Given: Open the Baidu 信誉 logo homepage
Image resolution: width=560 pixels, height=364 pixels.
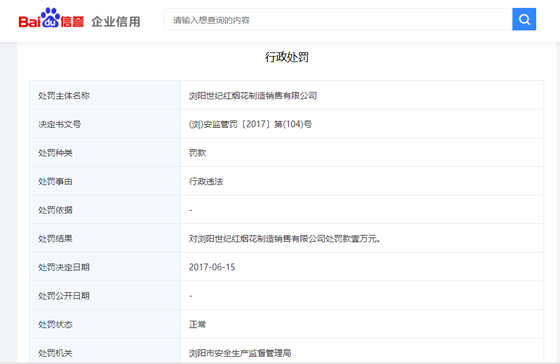Looking at the screenshot, I should tap(51, 19).
